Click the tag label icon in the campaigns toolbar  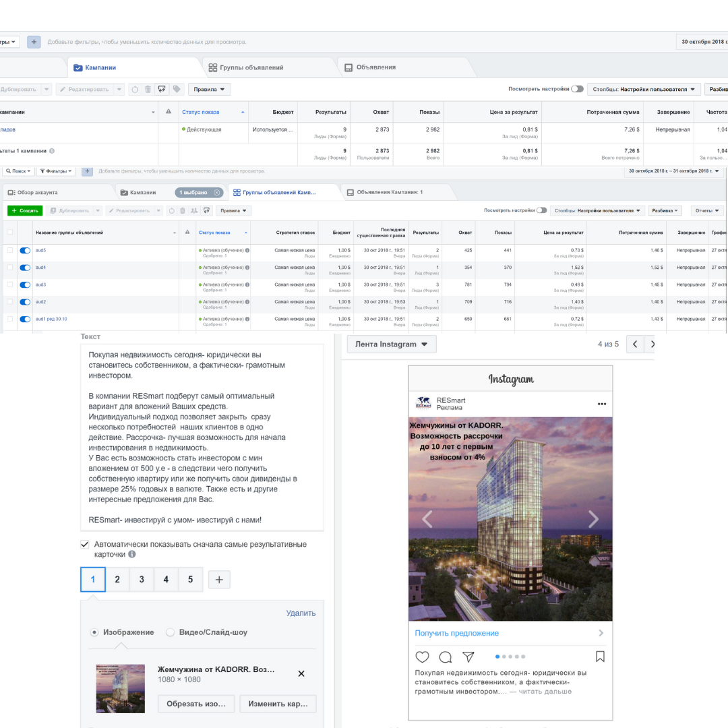click(x=177, y=89)
